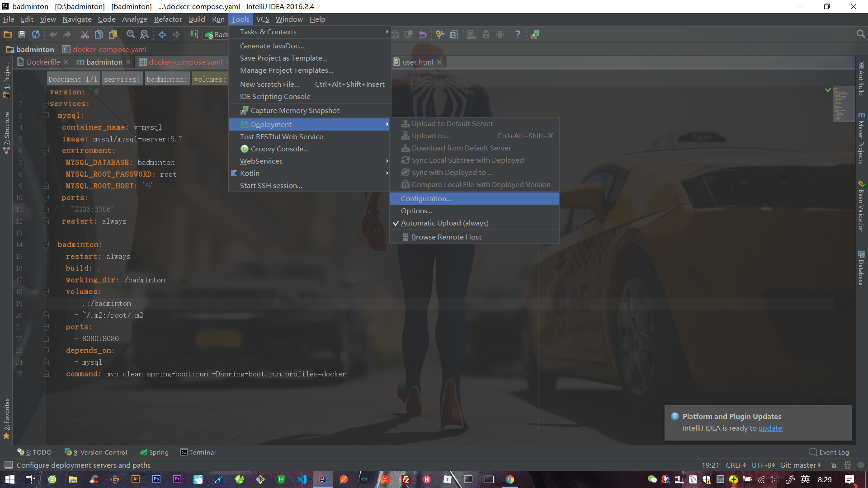Screen dimensions: 868x488
Task: Click the VCS revert arrow icon
Action: point(423,34)
